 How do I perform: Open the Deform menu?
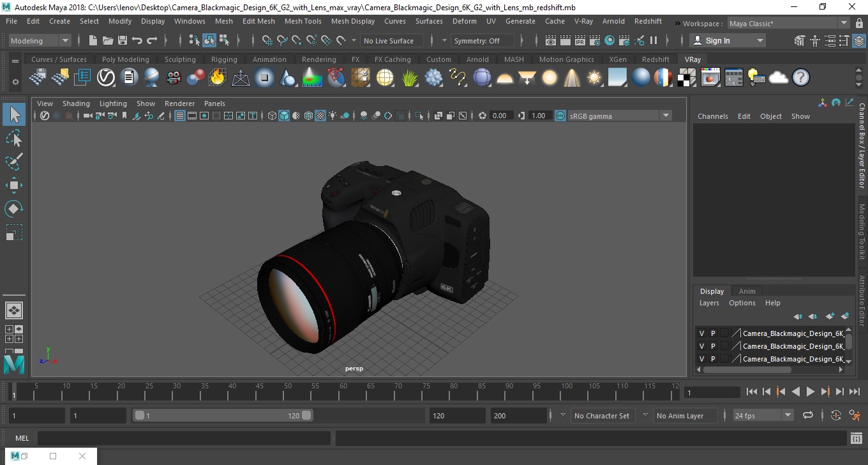click(x=465, y=21)
